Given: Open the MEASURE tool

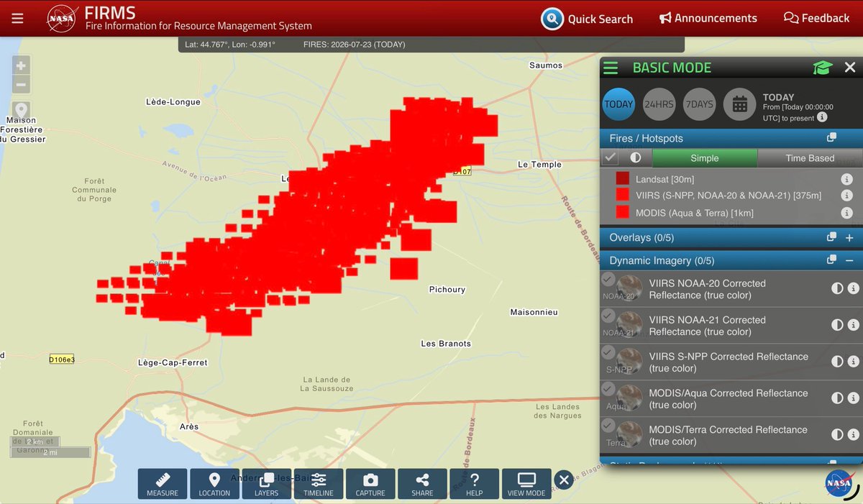Looking at the screenshot, I should (x=163, y=484).
